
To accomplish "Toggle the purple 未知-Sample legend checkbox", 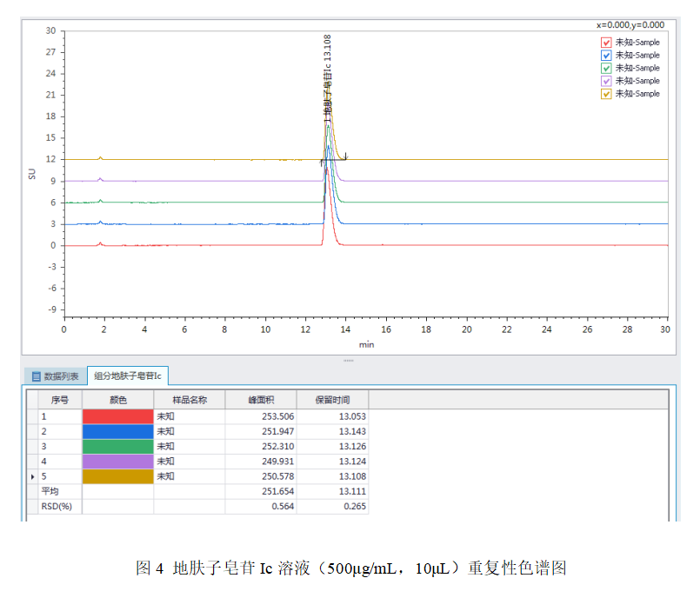I will pyautogui.click(x=606, y=81).
